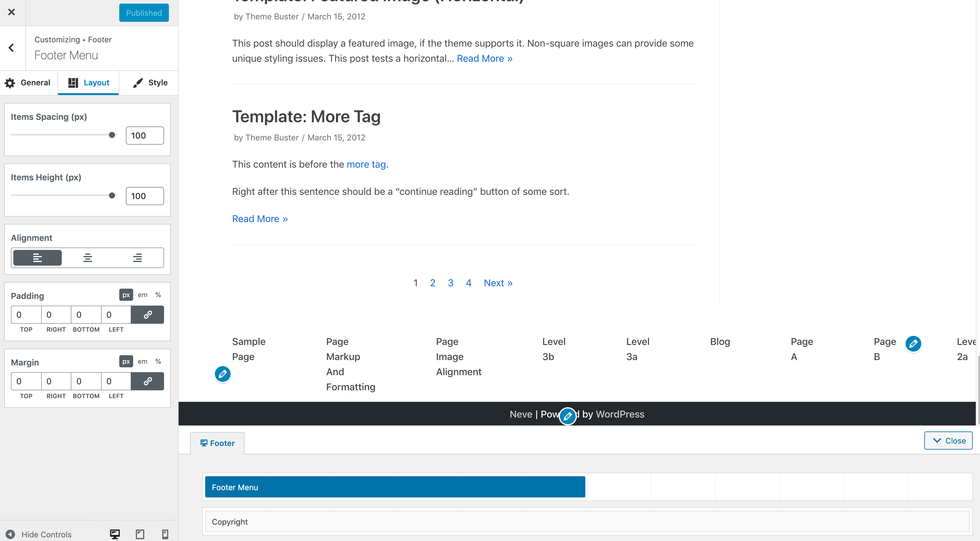
Task: Click back arrow to return to Footer settings
Action: pyautogui.click(x=11, y=48)
